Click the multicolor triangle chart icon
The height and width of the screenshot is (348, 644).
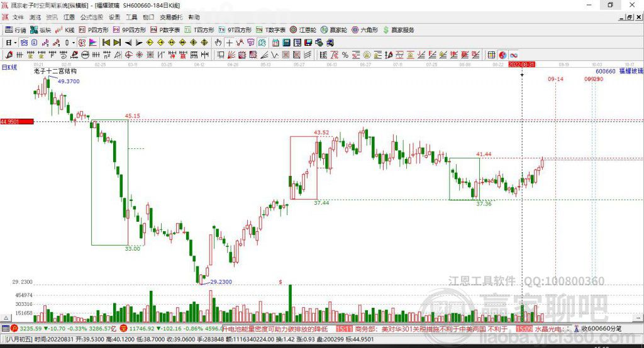[x=93, y=43]
